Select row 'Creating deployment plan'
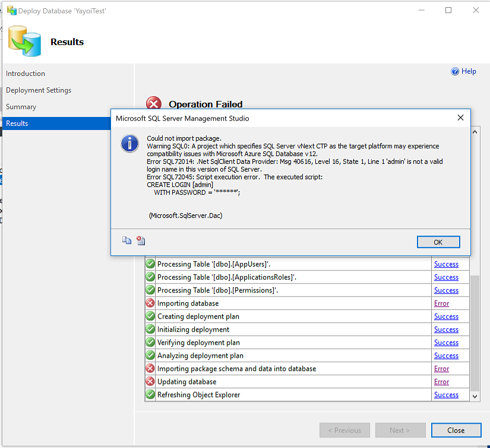This screenshot has height=448, width=490. pyautogui.click(x=307, y=316)
